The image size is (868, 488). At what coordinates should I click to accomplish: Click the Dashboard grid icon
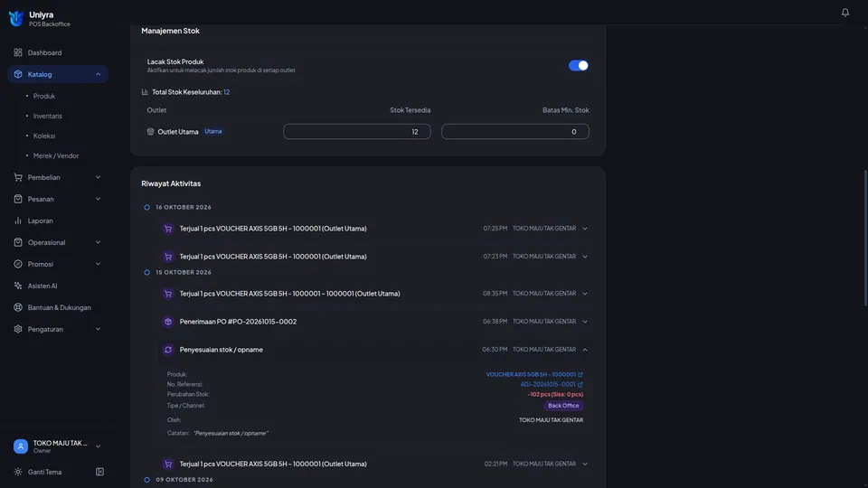click(18, 52)
